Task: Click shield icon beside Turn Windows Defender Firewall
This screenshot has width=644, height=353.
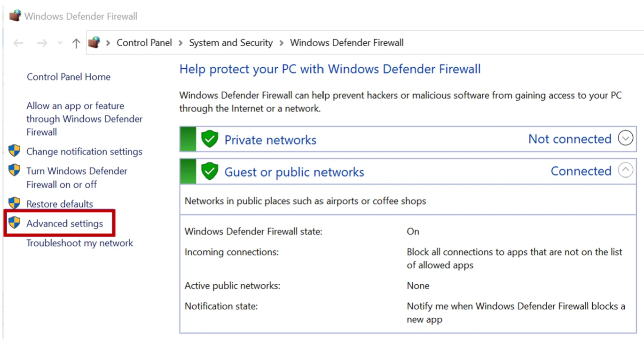Action: point(15,170)
